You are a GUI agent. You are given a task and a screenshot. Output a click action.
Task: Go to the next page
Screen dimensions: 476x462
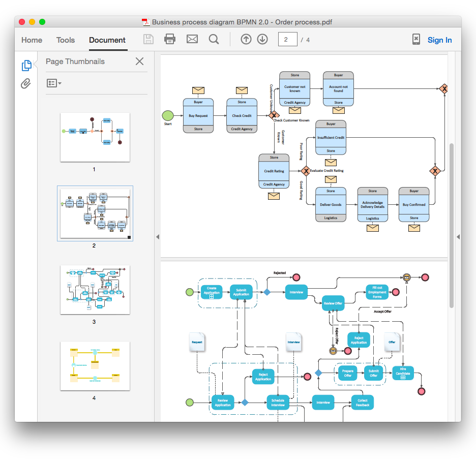pyautogui.click(x=262, y=39)
